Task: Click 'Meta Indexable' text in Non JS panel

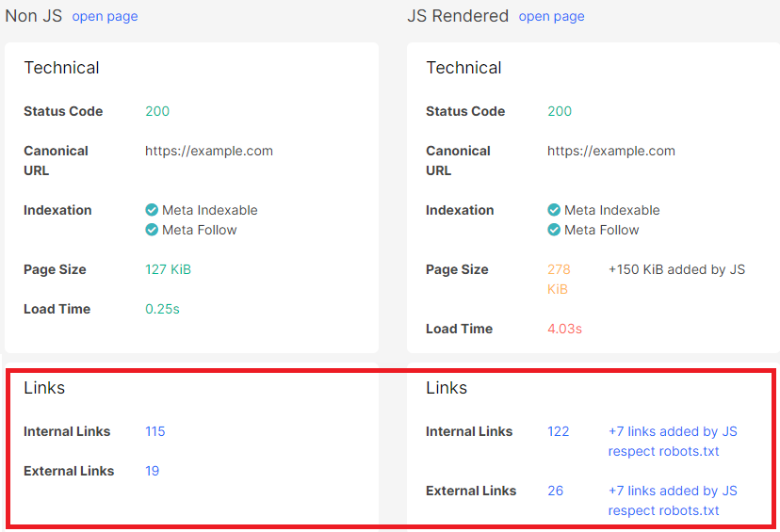Action: (210, 210)
